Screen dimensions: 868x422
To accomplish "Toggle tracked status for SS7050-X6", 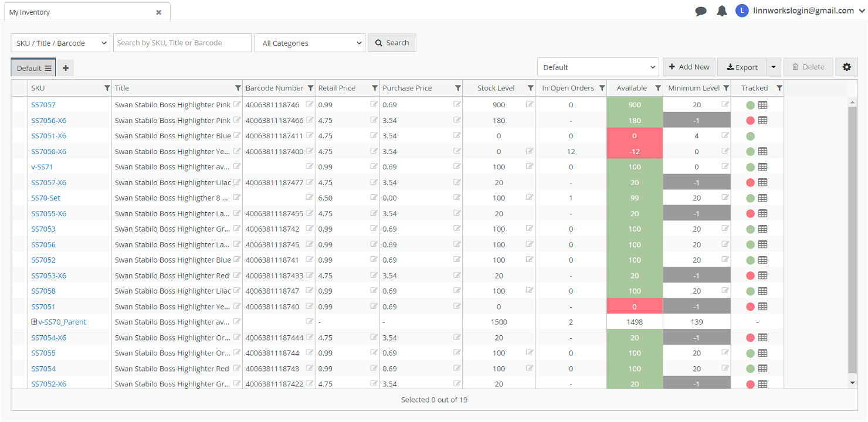I will [750, 151].
